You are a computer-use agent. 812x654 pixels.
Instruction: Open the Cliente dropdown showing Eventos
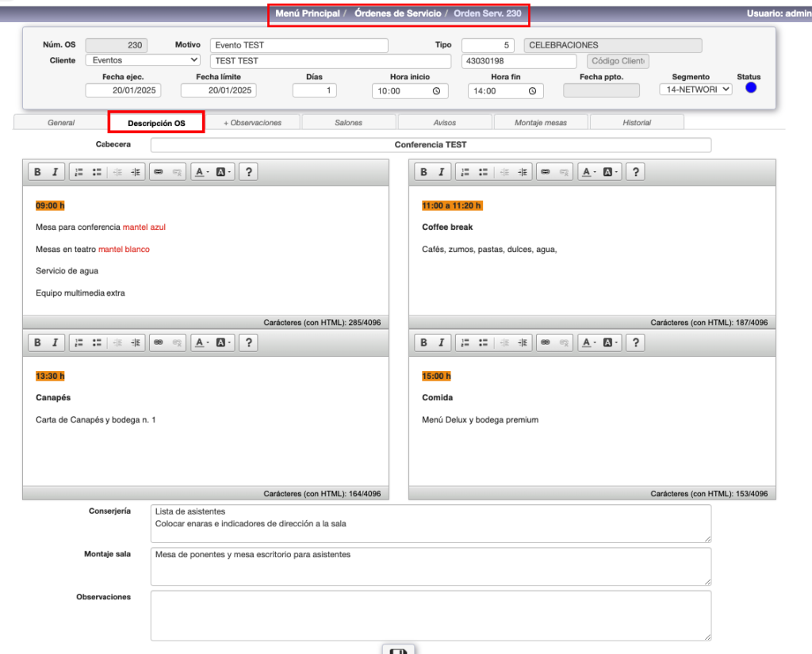point(144,60)
